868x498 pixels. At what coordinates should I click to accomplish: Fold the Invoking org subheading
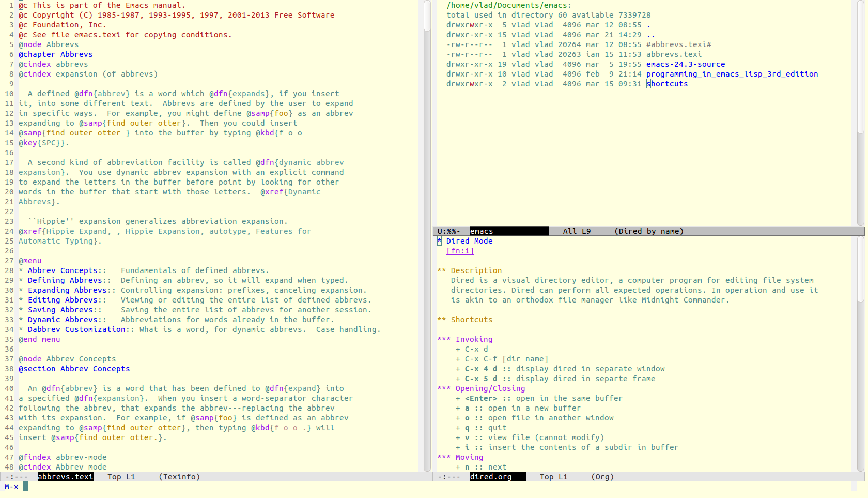click(464, 339)
